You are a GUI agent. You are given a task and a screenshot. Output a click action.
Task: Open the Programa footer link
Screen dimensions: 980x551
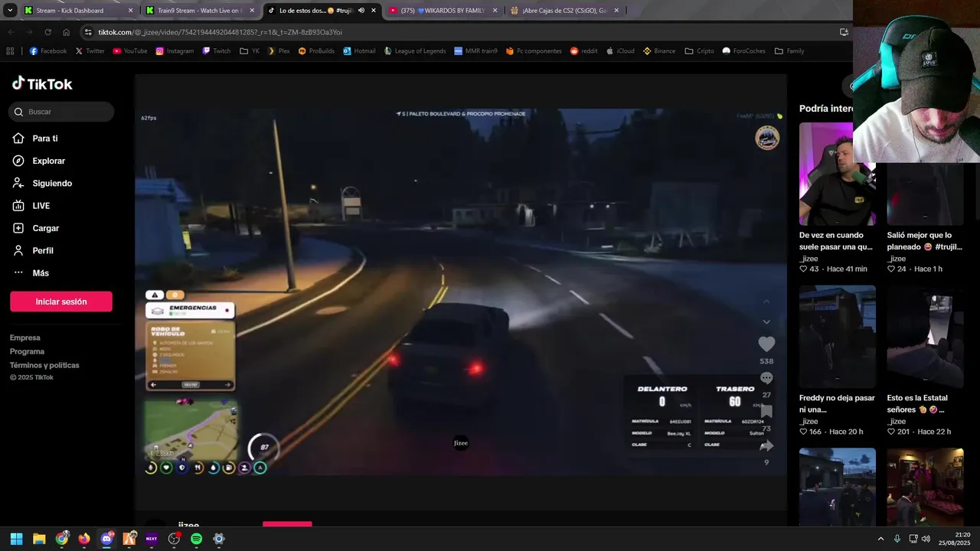pos(27,351)
